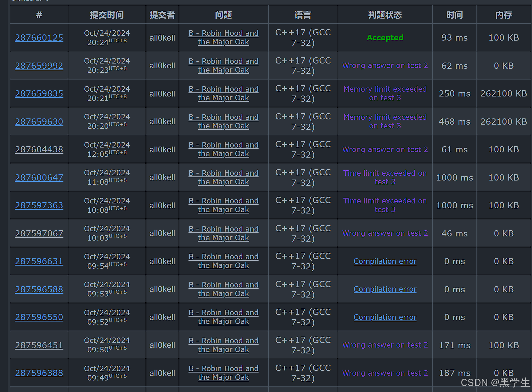Open submission 287600647 details
The height and width of the screenshot is (392, 532).
(39, 177)
